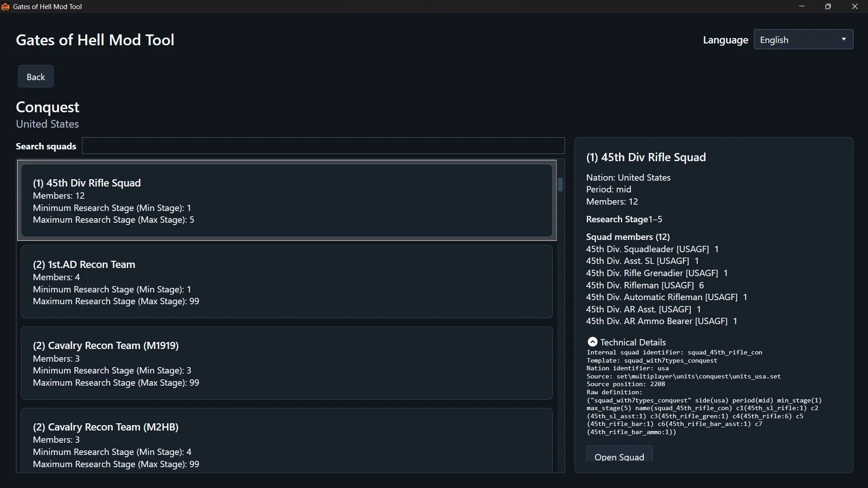Image resolution: width=868 pixels, height=488 pixels.
Task: Collapse the Technical Details section
Action: coord(626,342)
